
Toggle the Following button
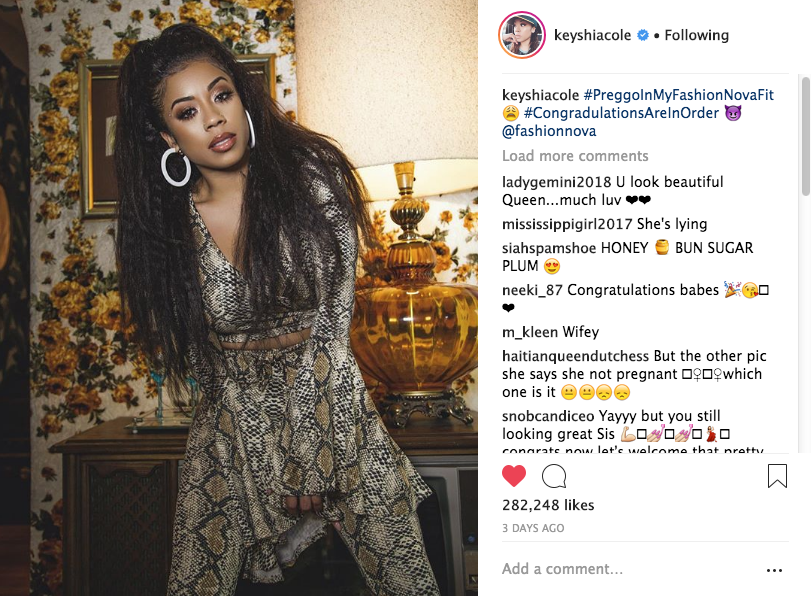click(x=696, y=35)
